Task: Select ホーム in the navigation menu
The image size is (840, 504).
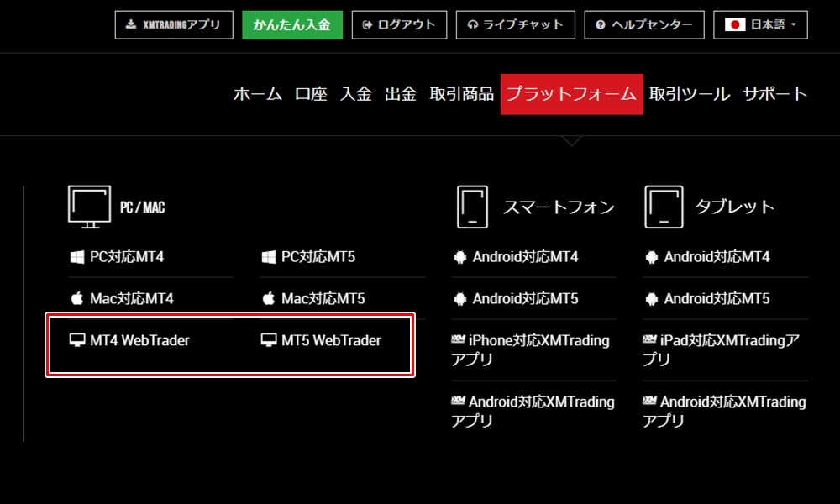Action: tap(257, 94)
